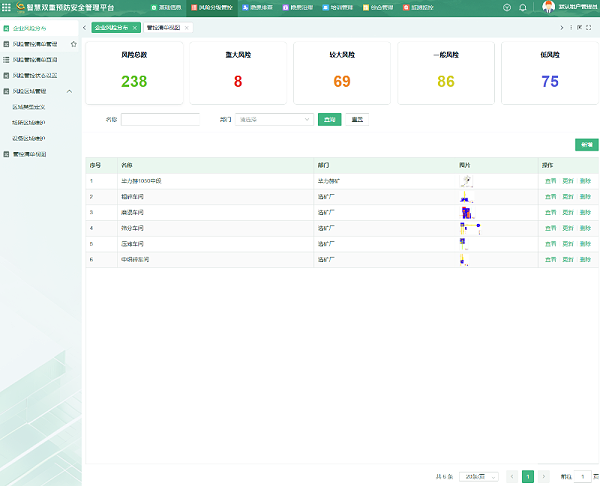
Task: Click the red 监测监控 module icon
Action: click(406, 8)
